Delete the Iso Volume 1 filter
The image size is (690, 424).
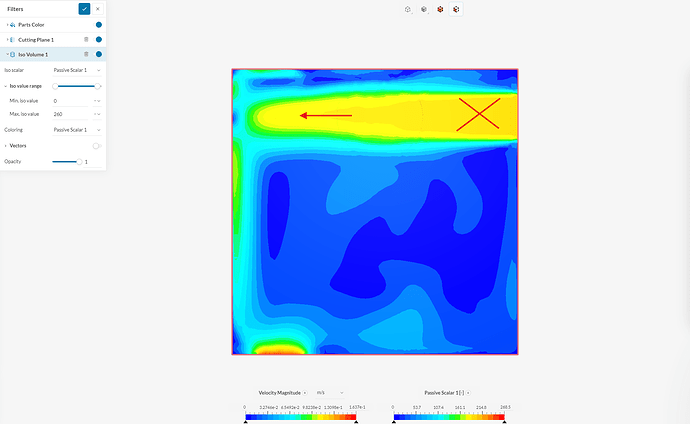(x=86, y=54)
